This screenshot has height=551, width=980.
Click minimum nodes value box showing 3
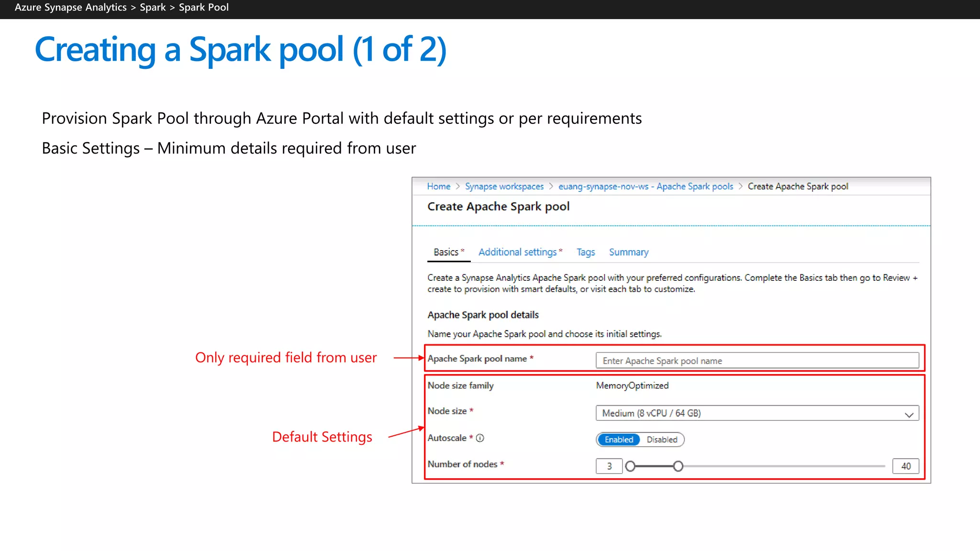point(609,466)
